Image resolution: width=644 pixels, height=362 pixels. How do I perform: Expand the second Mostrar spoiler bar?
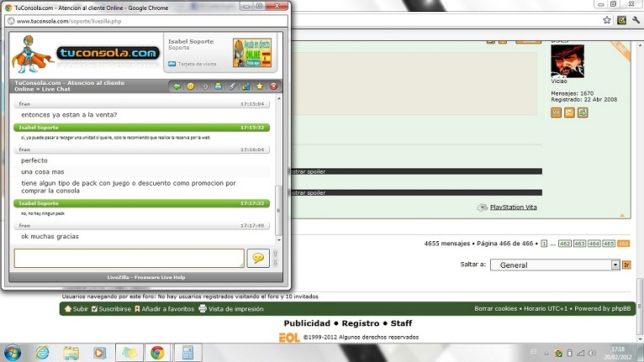(416, 192)
